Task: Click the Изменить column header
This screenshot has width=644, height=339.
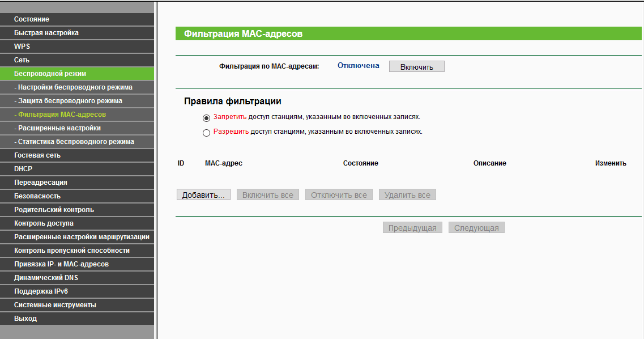Action: (x=611, y=163)
